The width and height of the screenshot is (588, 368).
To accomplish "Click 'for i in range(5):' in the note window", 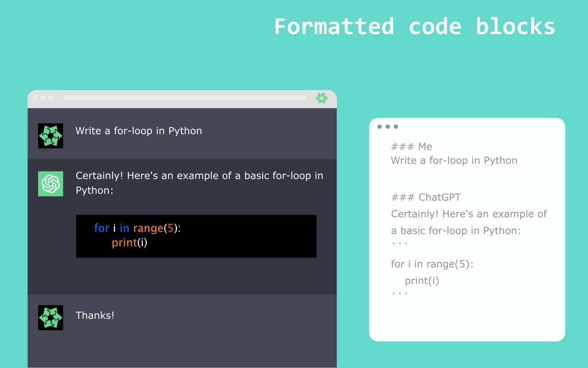I will coord(432,264).
